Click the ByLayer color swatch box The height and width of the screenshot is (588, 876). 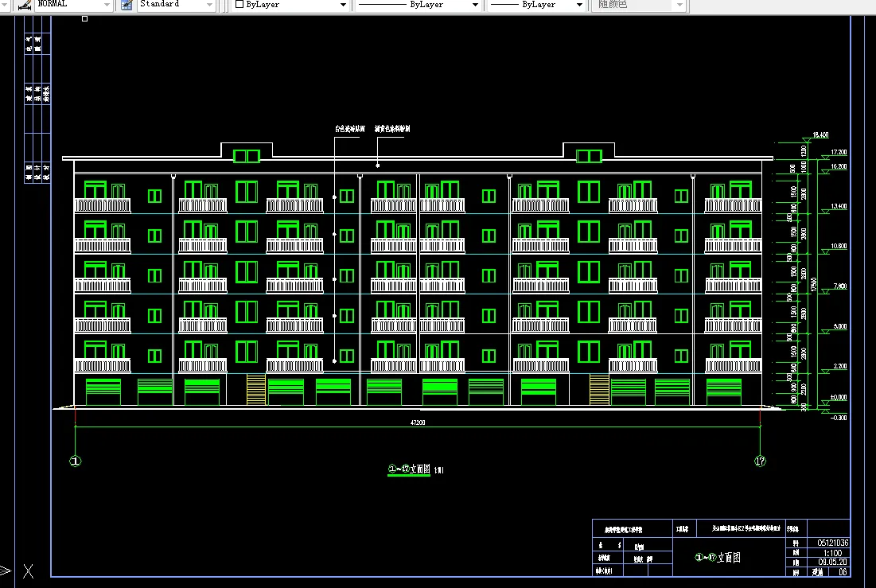(239, 4)
